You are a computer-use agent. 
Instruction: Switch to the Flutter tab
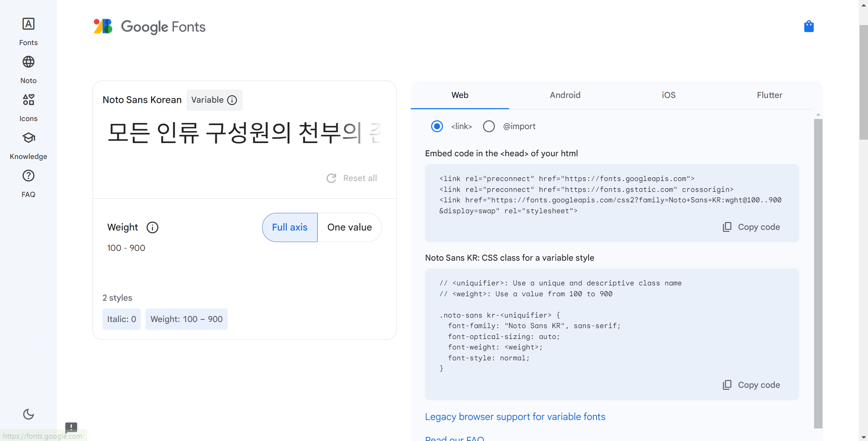coord(769,95)
